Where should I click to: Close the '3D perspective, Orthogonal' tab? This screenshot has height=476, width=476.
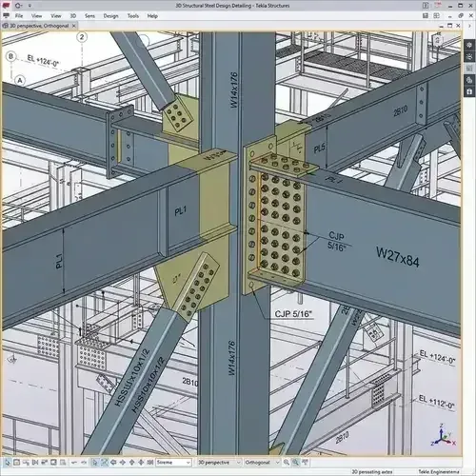pyautogui.click(x=73, y=26)
